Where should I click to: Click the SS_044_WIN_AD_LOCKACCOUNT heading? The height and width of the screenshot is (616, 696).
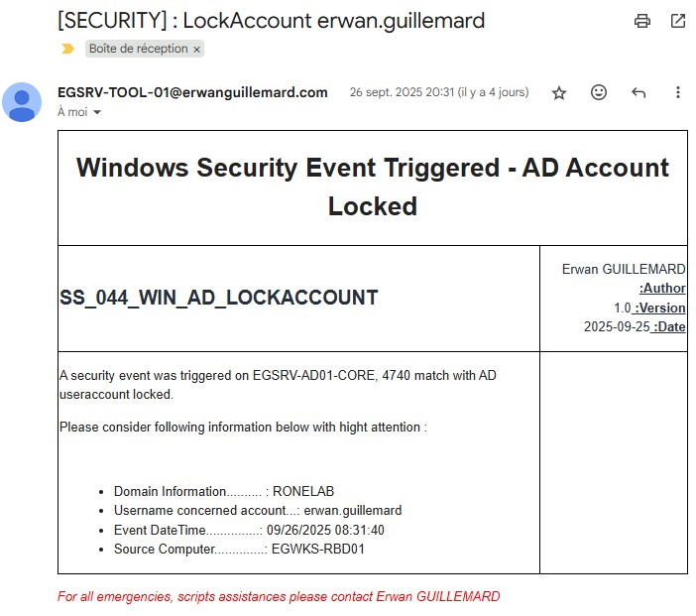click(219, 298)
